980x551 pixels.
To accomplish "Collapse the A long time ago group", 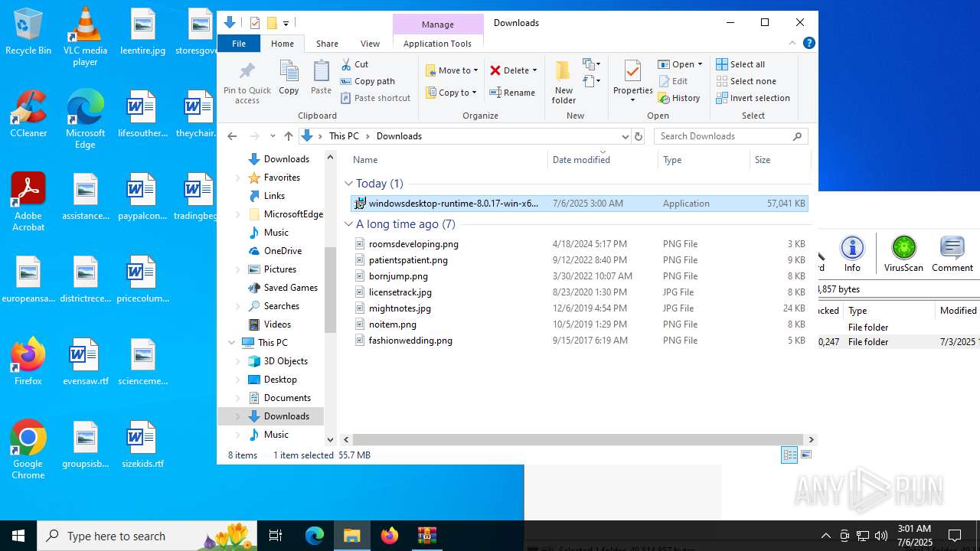I will click(348, 224).
